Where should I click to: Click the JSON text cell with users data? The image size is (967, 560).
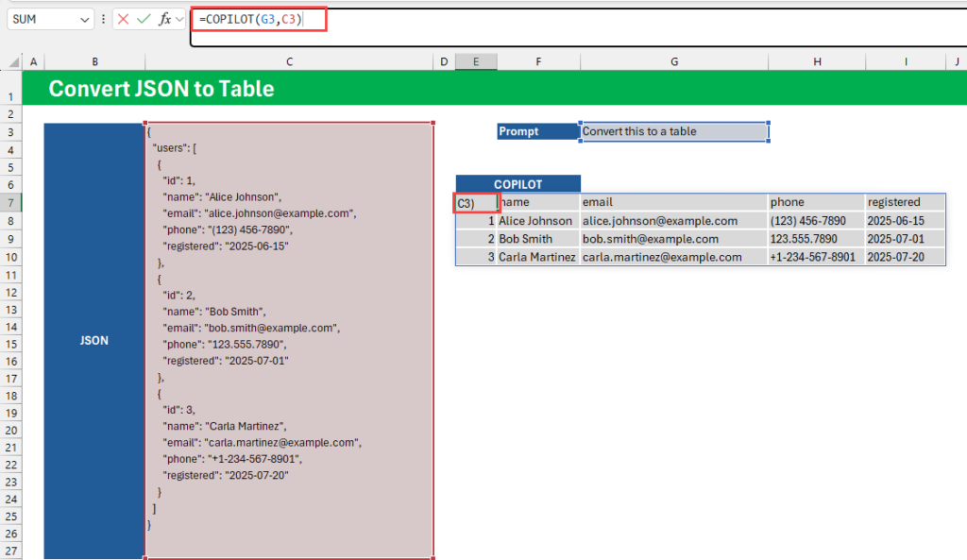(289, 341)
